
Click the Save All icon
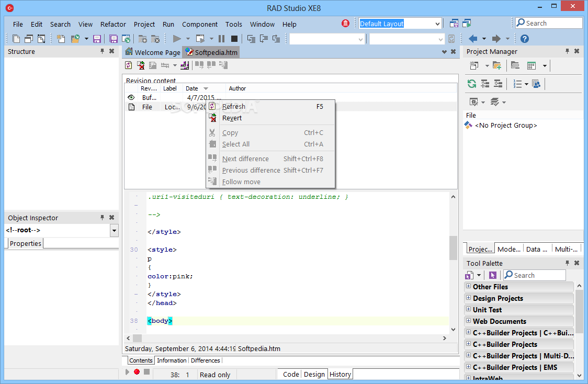(x=113, y=39)
